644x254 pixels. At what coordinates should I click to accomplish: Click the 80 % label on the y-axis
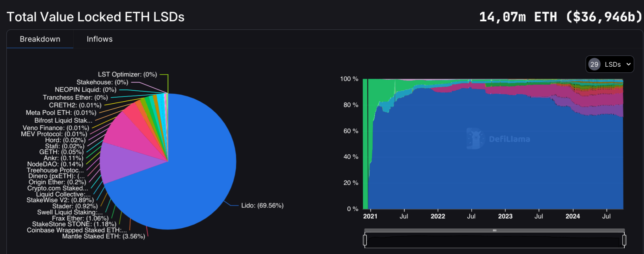coord(351,105)
